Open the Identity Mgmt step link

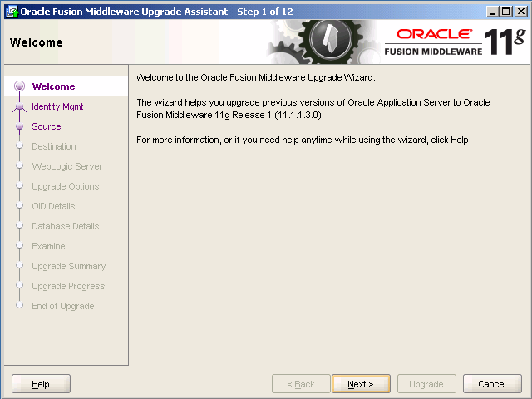pyautogui.click(x=57, y=106)
